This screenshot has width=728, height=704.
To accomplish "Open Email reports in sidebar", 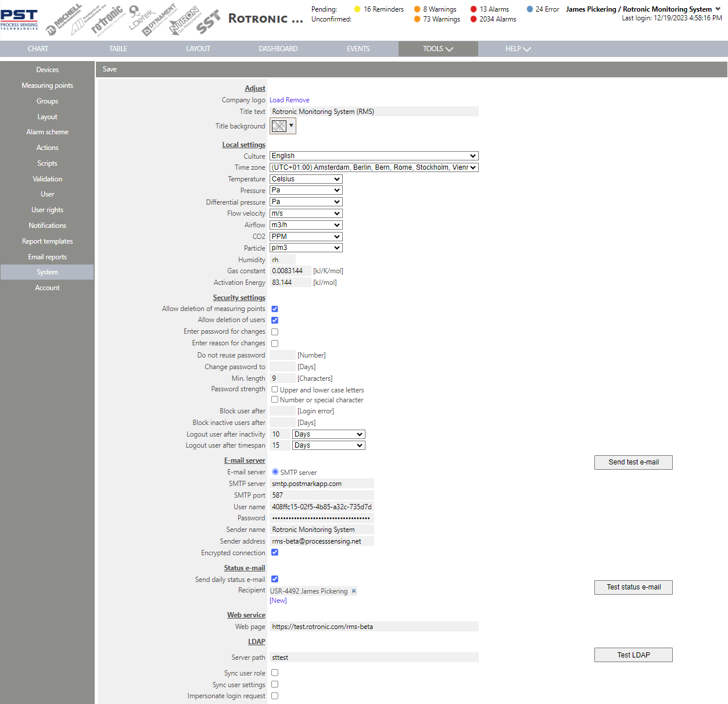I will (x=47, y=257).
